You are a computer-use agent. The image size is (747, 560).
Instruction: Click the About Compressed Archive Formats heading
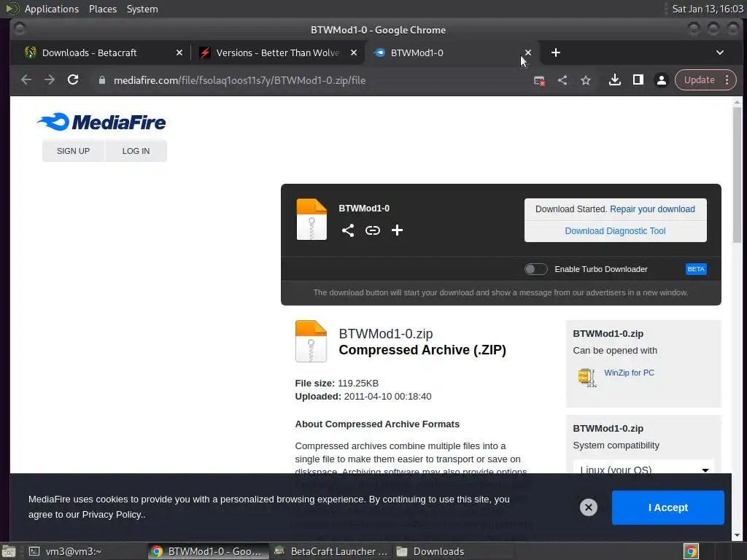tap(377, 424)
